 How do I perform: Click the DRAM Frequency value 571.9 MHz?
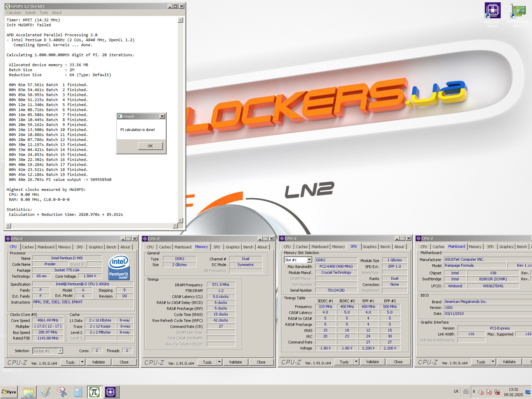click(221, 285)
